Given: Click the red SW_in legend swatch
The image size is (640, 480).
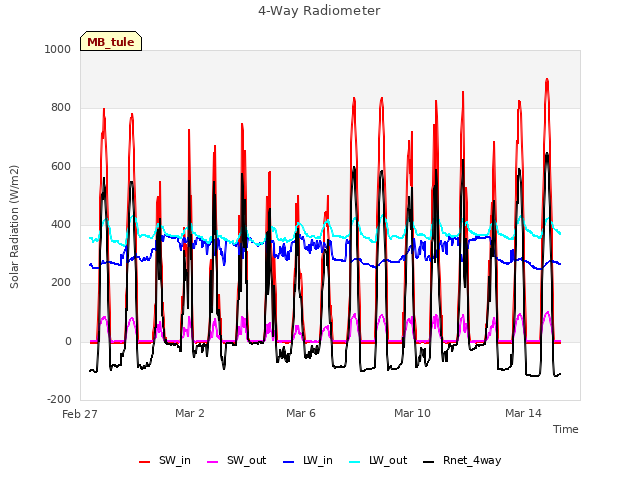Looking at the screenshot, I should (x=144, y=462).
